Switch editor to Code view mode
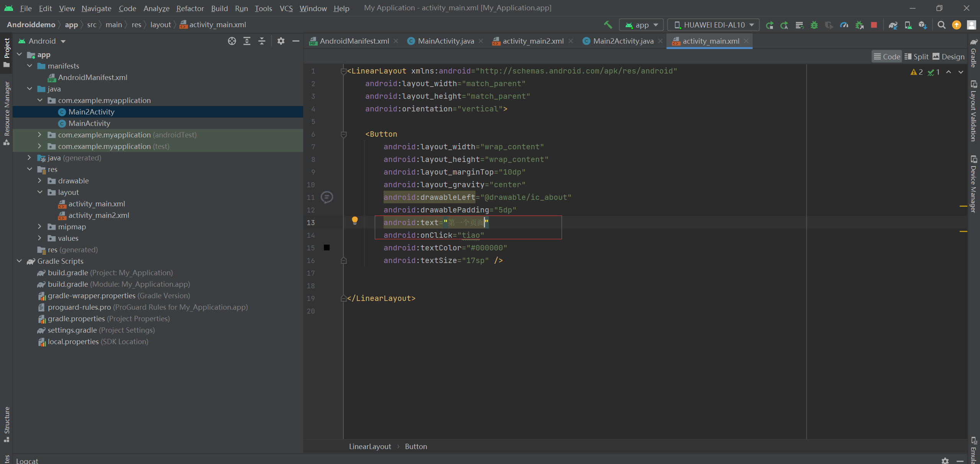Image resolution: width=980 pixels, height=464 pixels. click(x=887, y=57)
